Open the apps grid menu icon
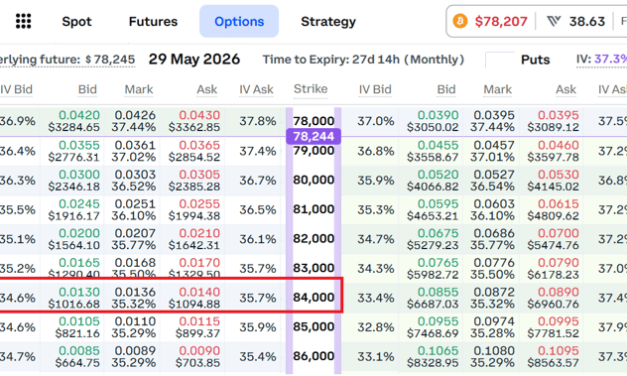This screenshot has width=627, height=376. click(x=23, y=21)
